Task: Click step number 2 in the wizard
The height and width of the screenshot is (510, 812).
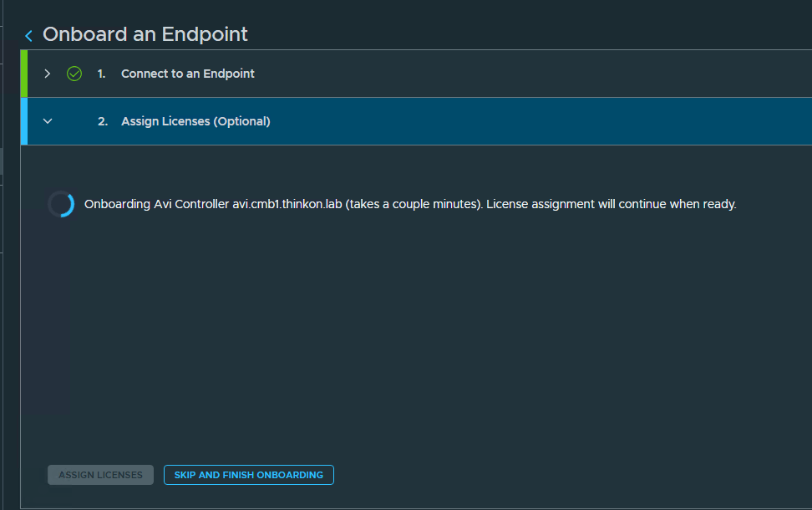Action: [x=103, y=121]
